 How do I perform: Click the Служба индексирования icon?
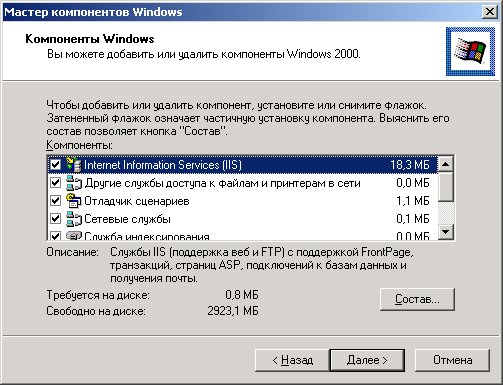(74, 235)
